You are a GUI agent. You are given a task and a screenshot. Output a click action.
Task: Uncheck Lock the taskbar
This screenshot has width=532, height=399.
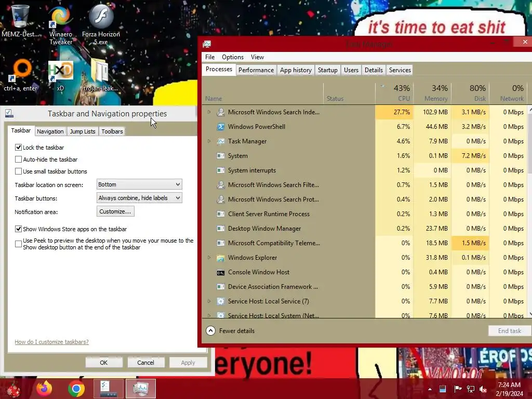point(18,147)
